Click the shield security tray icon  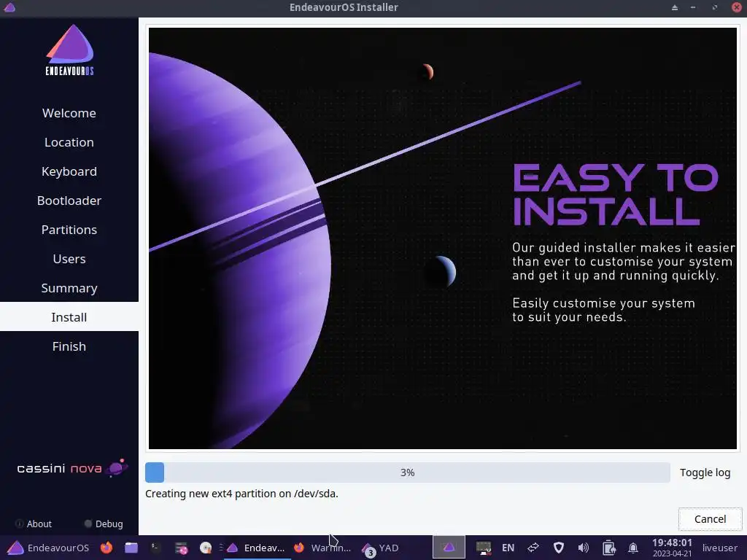[559, 548]
